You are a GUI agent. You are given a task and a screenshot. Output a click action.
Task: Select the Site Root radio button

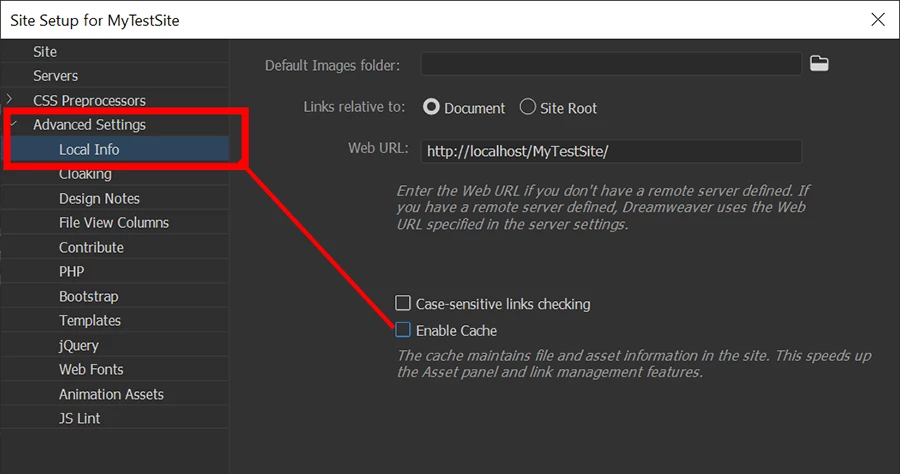point(527,107)
